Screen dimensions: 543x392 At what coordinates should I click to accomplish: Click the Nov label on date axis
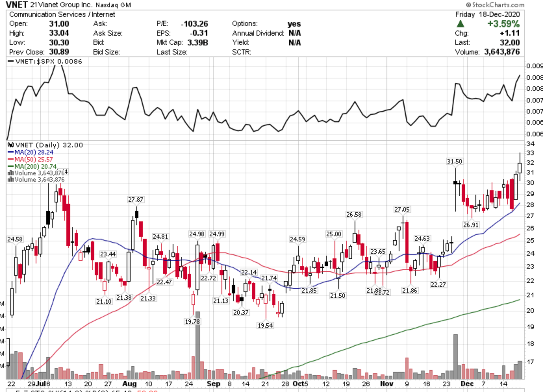pos(386,384)
